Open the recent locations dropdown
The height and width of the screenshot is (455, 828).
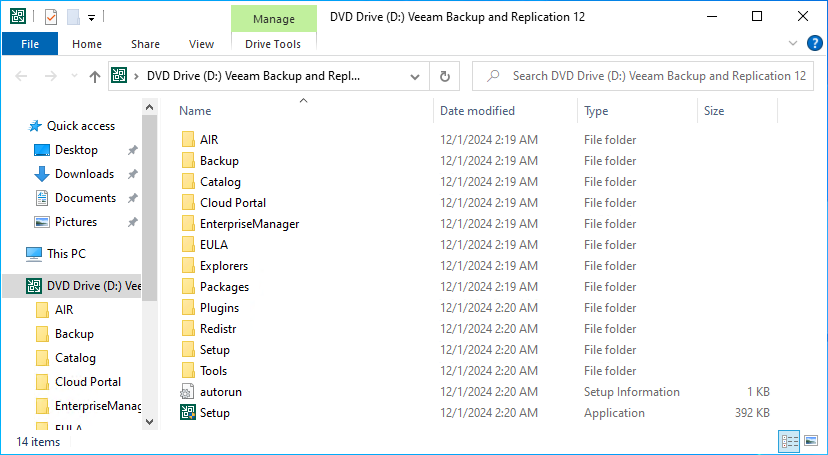click(x=74, y=77)
